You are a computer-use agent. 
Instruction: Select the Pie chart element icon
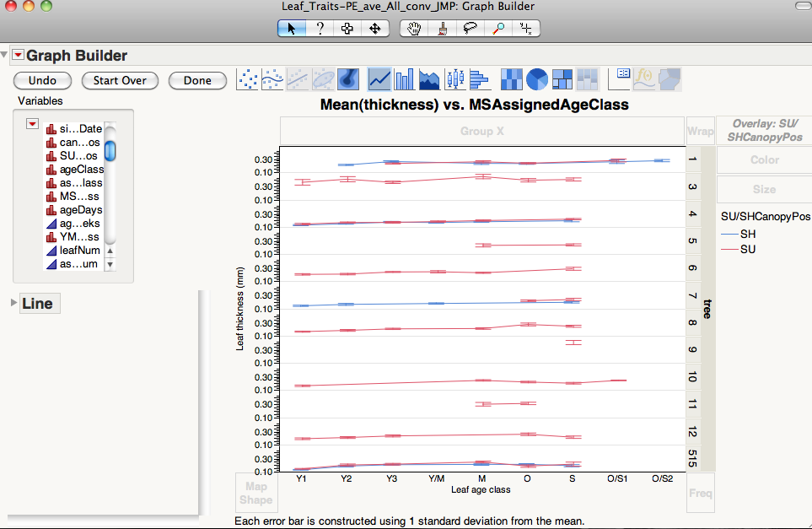537,79
